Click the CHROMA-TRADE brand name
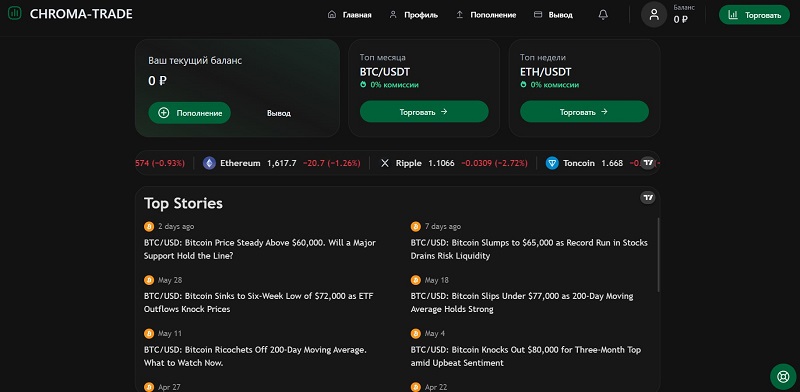This screenshot has height=392, width=800. click(81, 14)
